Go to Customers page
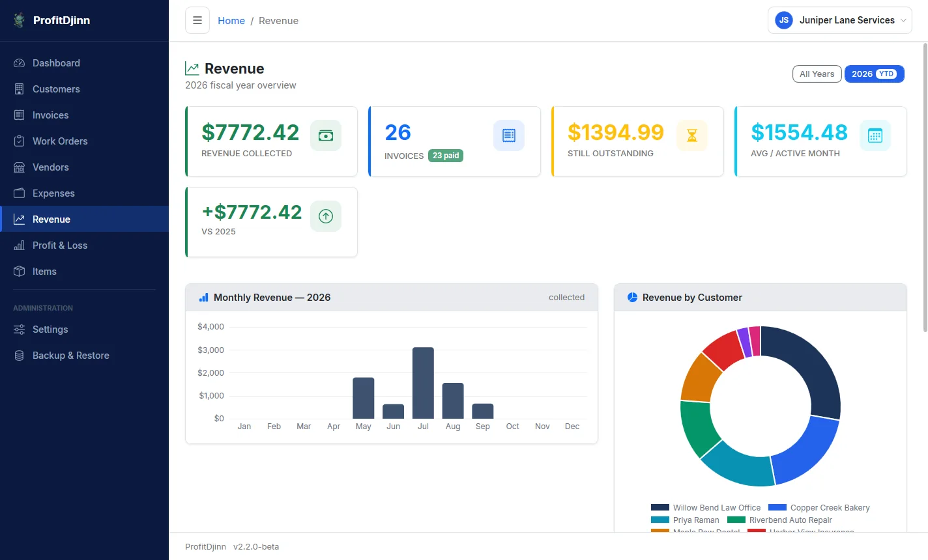 pyautogui.click(x=84, y=89)
